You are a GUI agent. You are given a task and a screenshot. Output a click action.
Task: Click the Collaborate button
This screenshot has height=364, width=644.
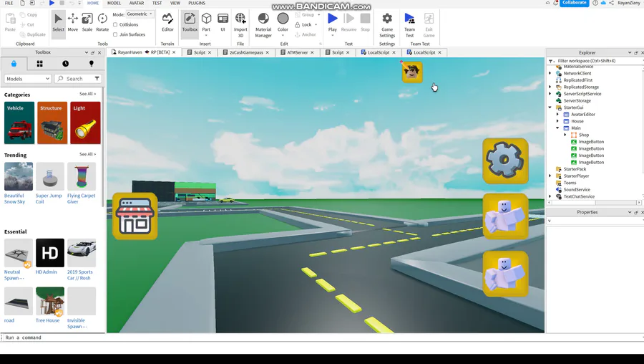pyautogui.click(x=574, y=3)
